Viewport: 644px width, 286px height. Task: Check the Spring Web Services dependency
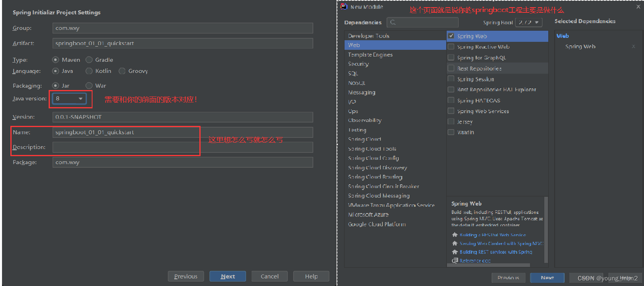point(451,111)
